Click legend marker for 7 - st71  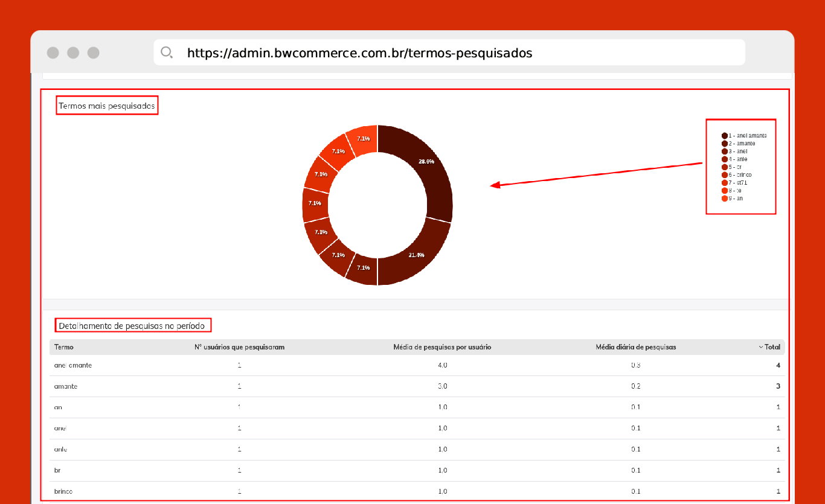(x=725, y=183)
